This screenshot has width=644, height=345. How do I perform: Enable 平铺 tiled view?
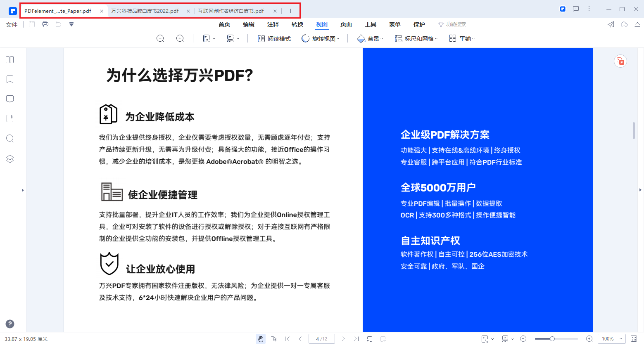click(x=461, y=38)
